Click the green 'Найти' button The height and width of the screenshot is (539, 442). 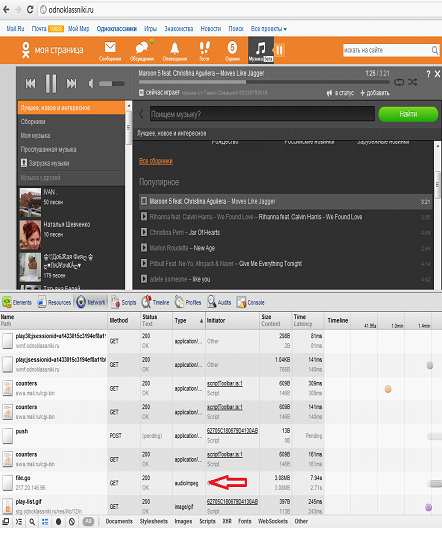[408, 114]
